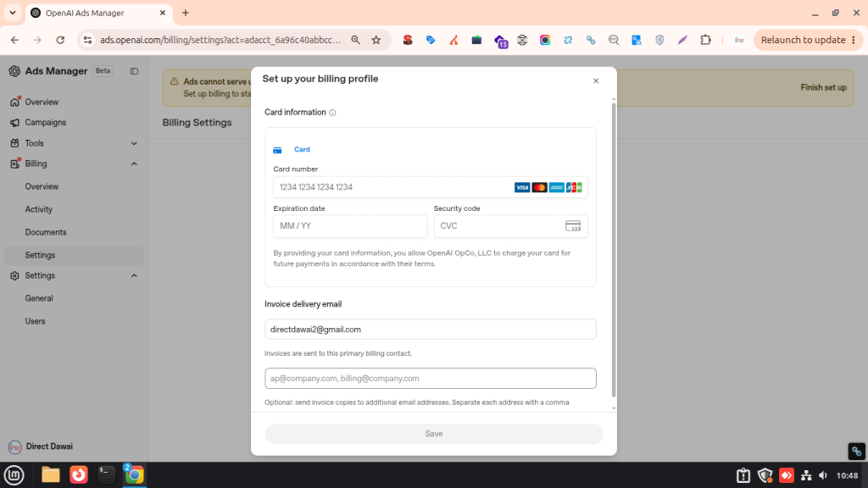This screenshot has width=868, height=488.
Task: Click the address bar URL
Action: tap(220, 40)
